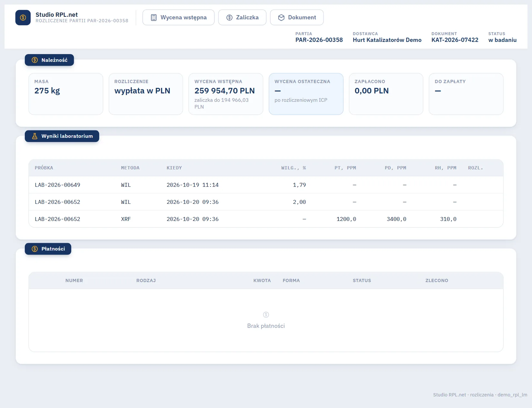The height and width of the screenshot is (408, 532).
Task: Click zaliczka do 194 966,03 PLN note
Action: 222,103
